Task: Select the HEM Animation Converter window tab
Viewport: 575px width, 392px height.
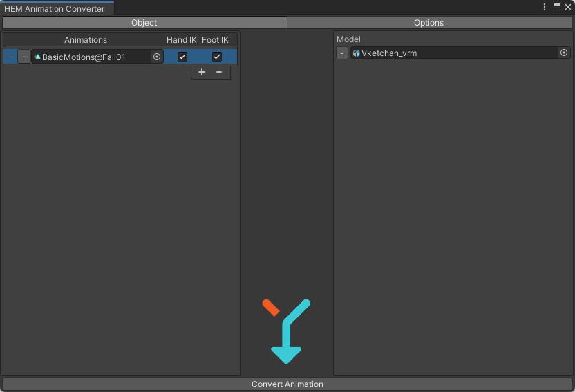Action: [55, 9]
